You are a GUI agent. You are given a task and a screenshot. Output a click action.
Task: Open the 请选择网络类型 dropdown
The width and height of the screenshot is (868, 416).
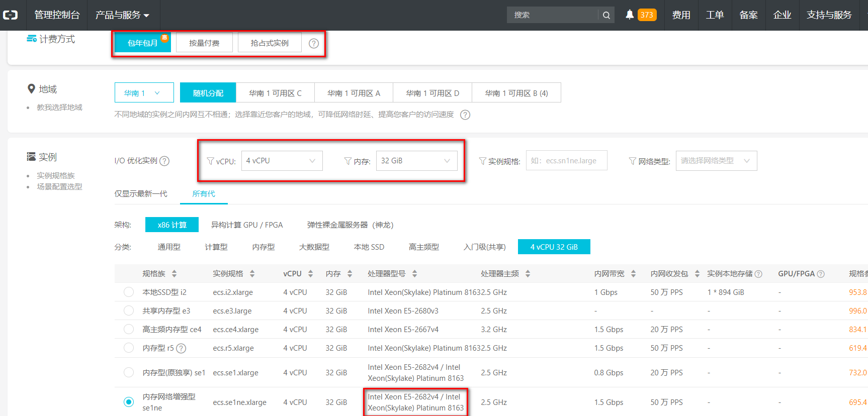pyautogui.click(x=717, y=161)
